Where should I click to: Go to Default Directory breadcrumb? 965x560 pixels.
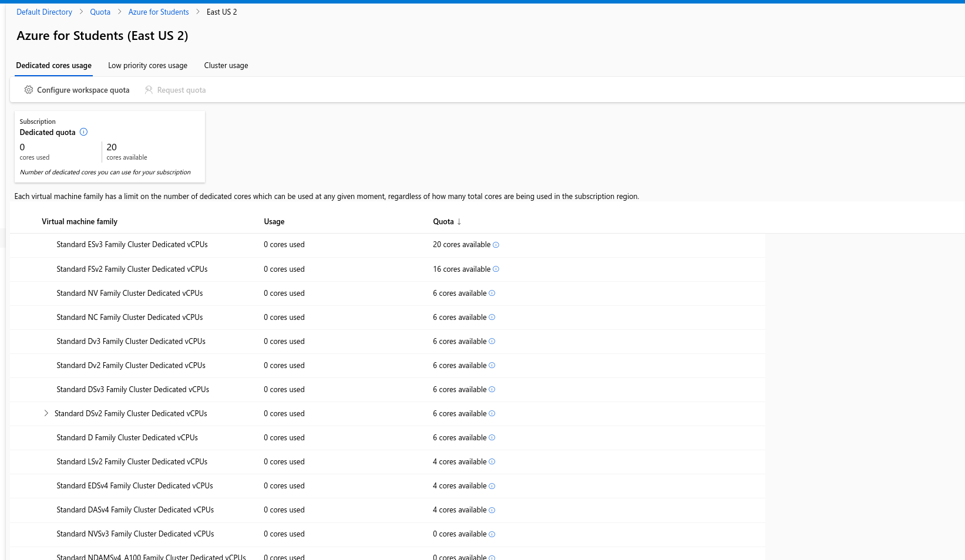(x=45, y=12)
